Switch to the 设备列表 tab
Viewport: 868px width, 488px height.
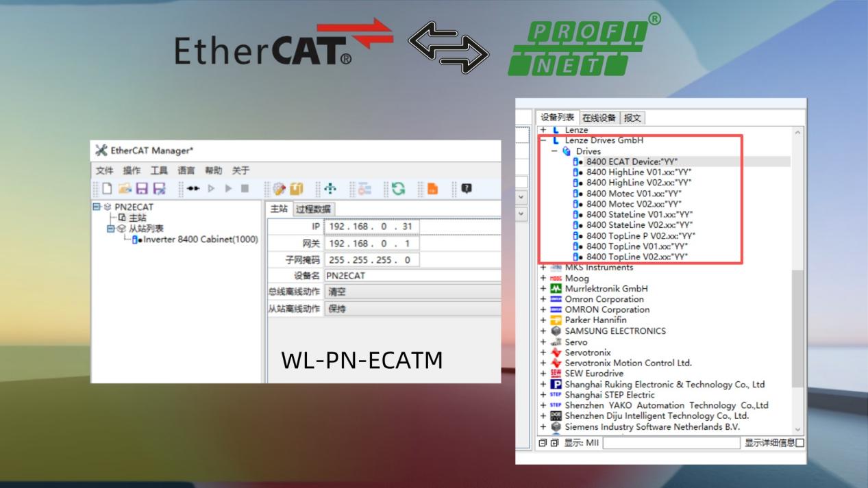click(557, 118)
